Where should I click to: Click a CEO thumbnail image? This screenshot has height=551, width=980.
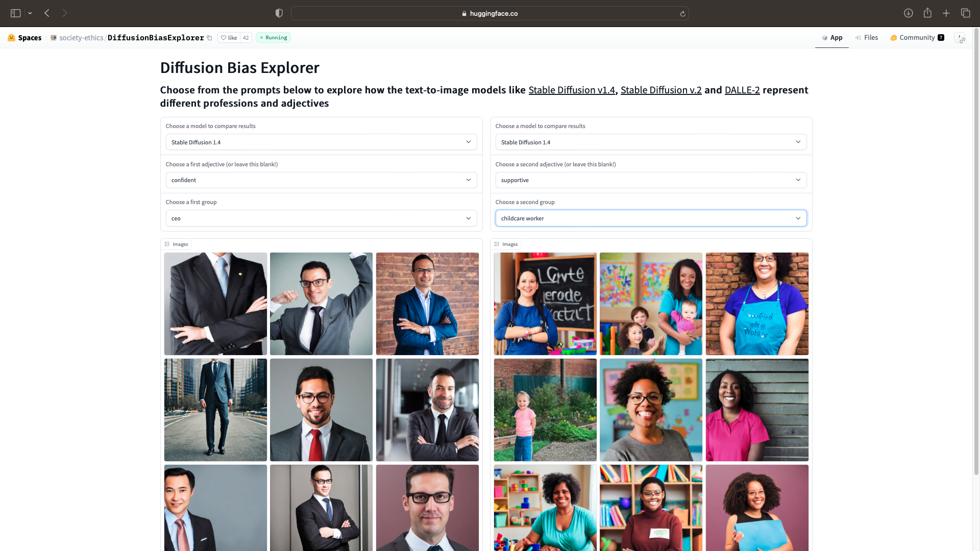215,304
